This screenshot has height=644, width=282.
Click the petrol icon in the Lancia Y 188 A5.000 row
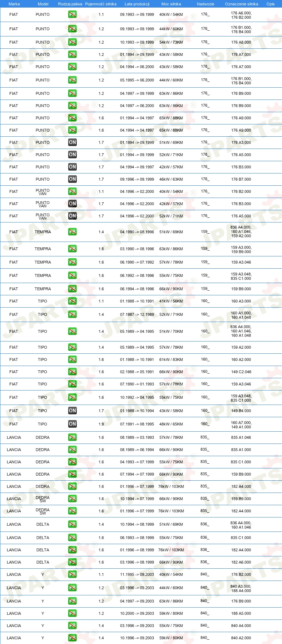pos(72,613)
